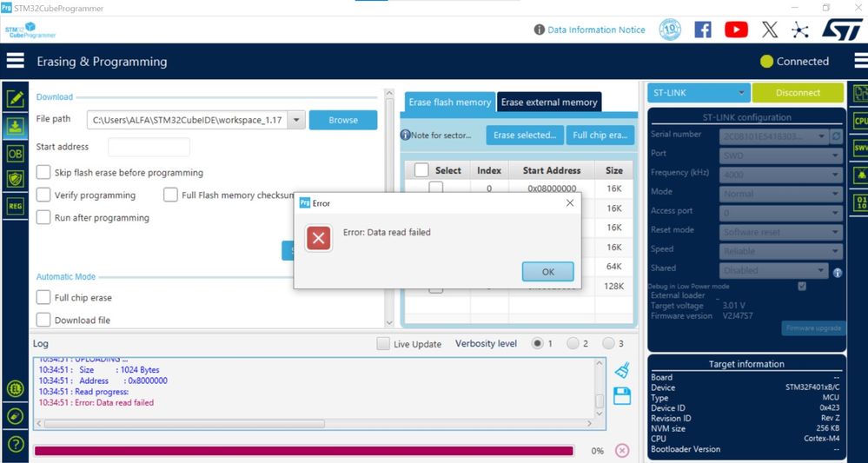Open the ST community network icon
Screen dimensions: 868x463
tap(800, 30)
